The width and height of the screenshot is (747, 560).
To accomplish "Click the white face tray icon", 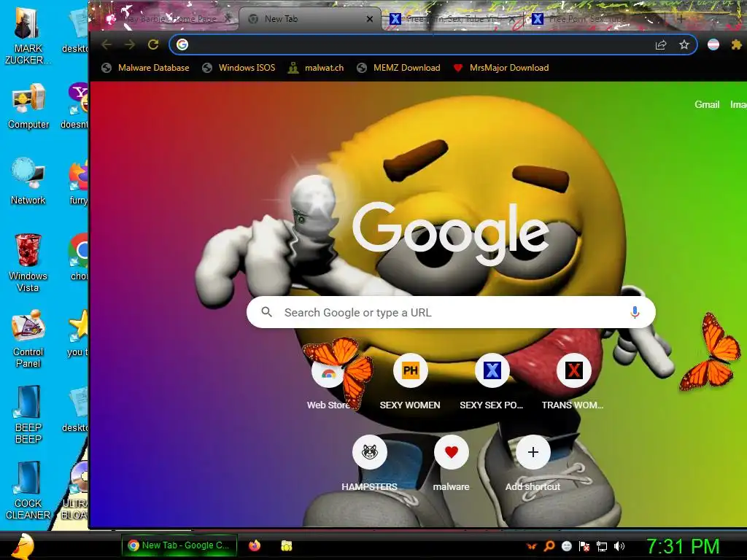I will click(x=566, y=546).
